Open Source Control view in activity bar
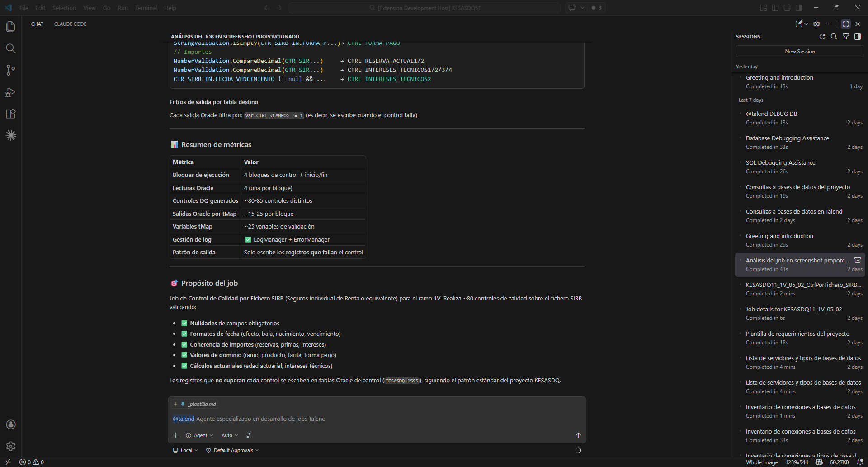Viewport: 868px width, 467px height. pos(11,70)
